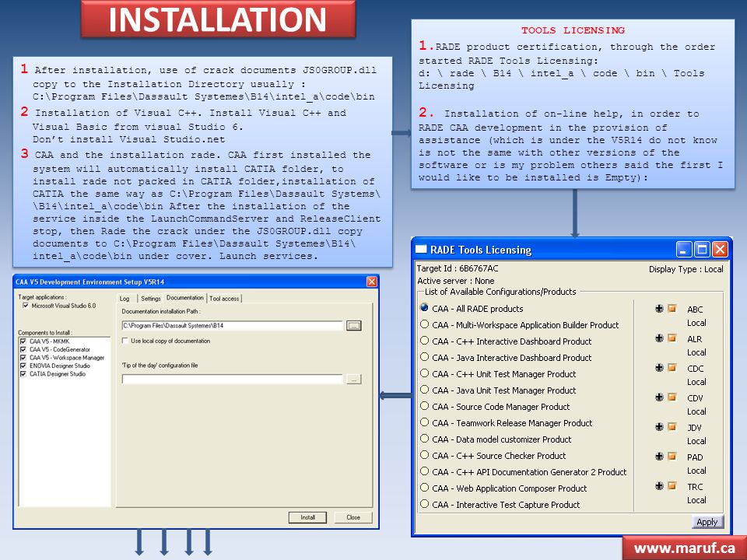Switch to the Settings tab
747x560 pixels.
[x=150, y=299]
